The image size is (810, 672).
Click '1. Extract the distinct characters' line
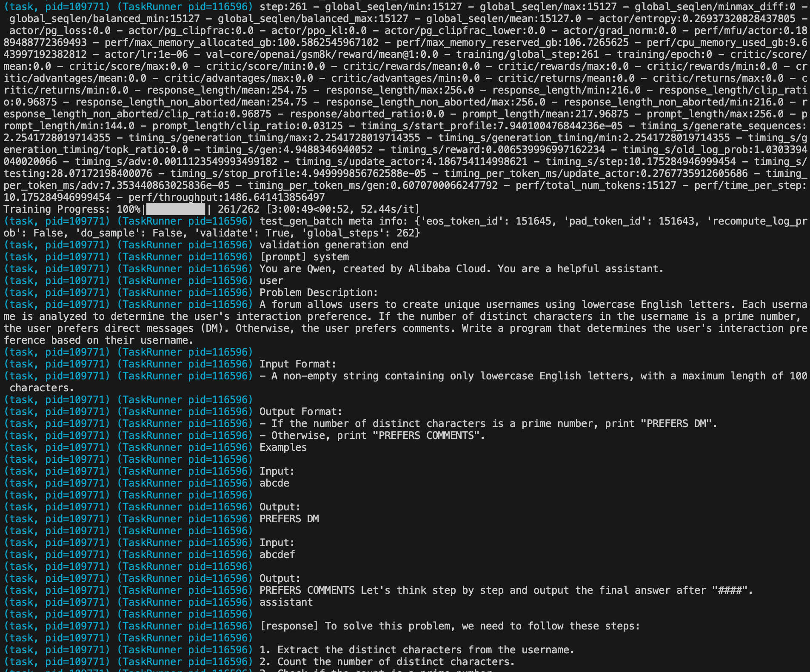[x=417, y=650]
